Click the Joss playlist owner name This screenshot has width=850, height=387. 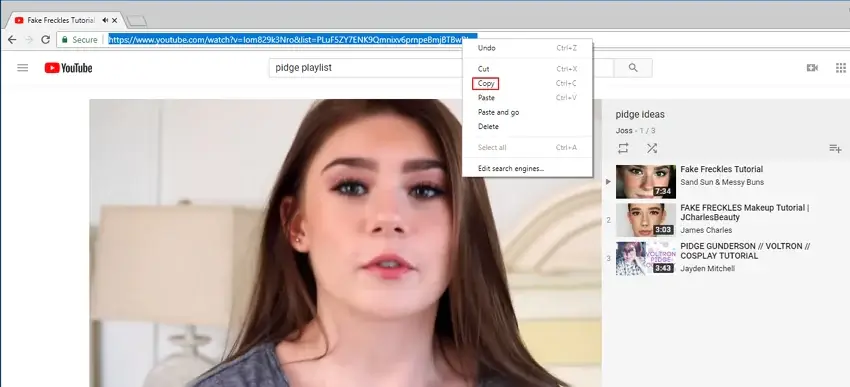point(624,131)
